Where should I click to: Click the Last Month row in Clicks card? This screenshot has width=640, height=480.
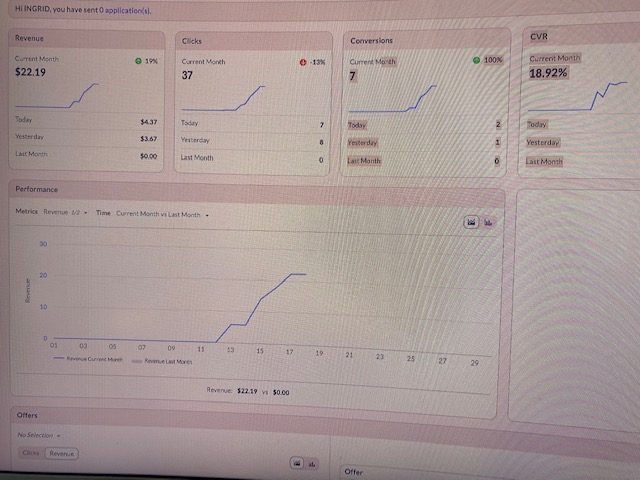coord(252,159)
